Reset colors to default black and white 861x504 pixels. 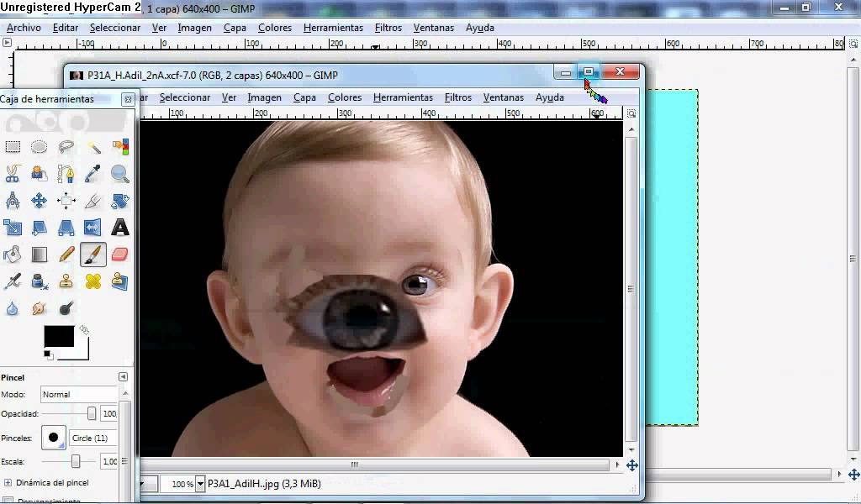(49, 354)
